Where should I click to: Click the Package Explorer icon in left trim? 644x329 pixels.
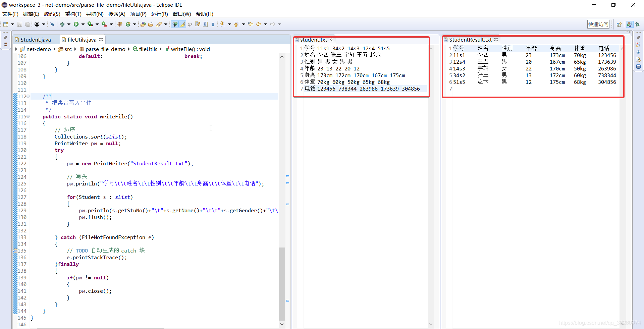pos(5,45)
